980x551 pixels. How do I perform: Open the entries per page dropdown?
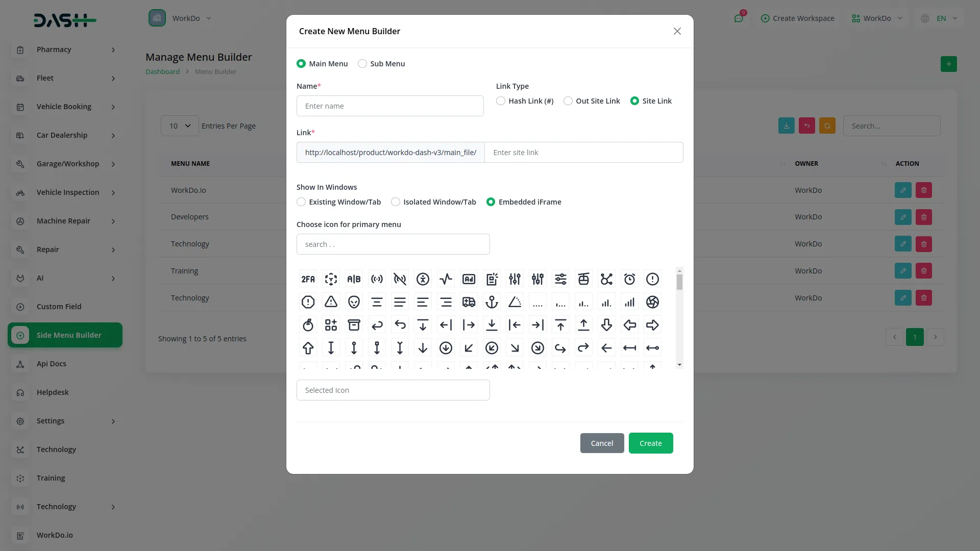(179, 126)
